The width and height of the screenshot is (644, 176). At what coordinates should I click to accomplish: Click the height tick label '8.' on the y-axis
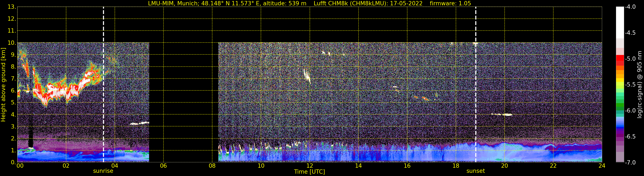point(13,67)
